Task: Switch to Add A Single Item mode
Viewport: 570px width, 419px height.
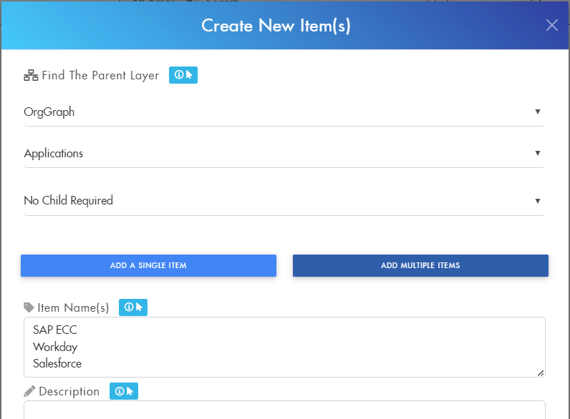Action: click(148, 266)
